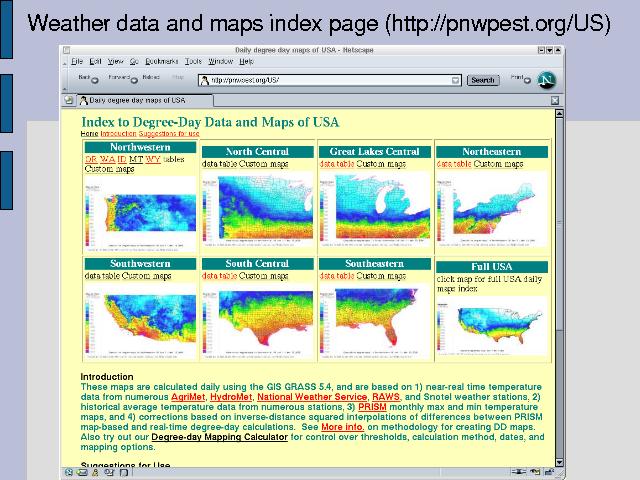Open the View menu

pyautogui.click(x=116, y=61)
